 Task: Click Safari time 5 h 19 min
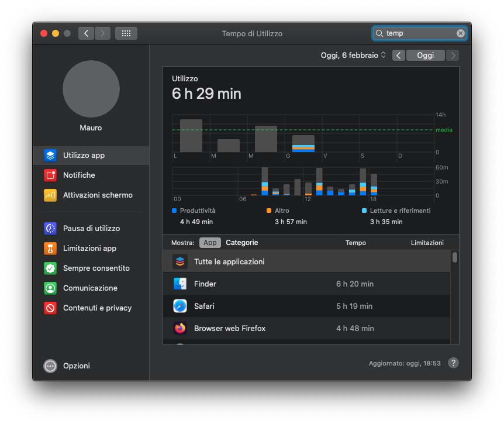(x=354, y=306)
